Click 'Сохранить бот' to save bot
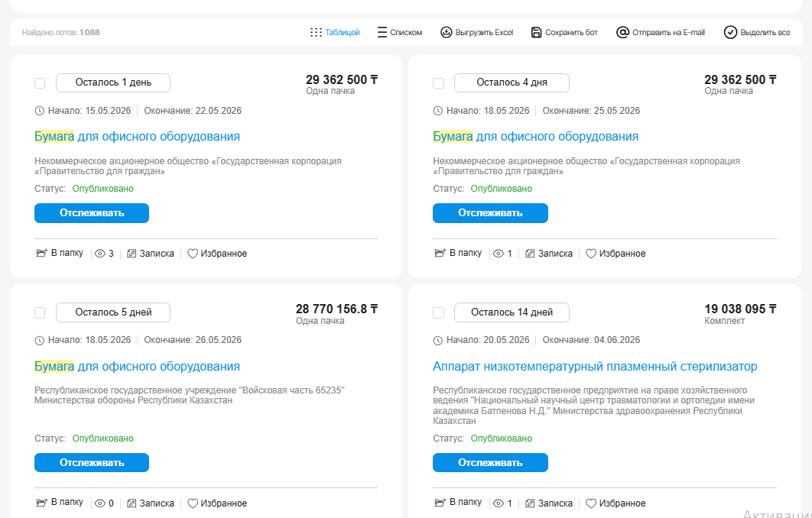 click(x=564, y=32)
